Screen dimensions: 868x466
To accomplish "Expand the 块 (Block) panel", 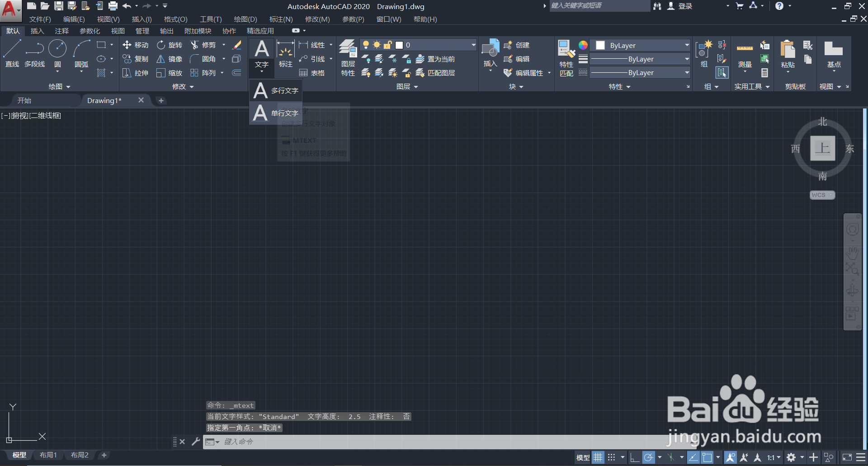I will point(516,86).
